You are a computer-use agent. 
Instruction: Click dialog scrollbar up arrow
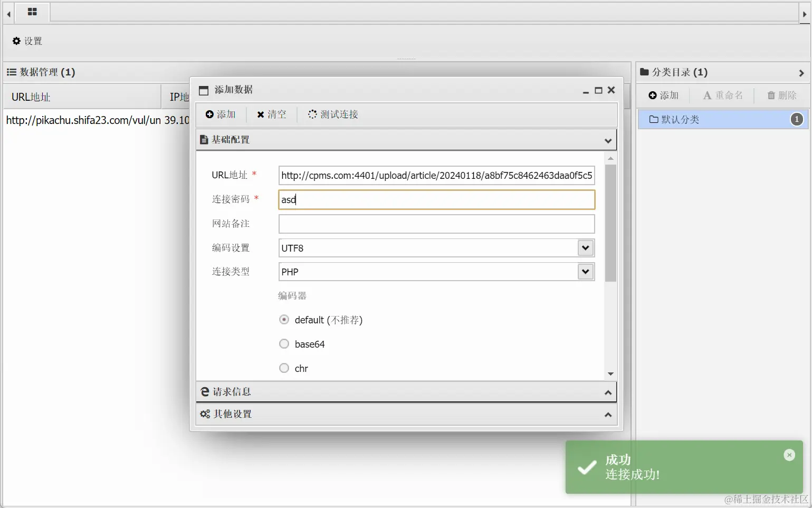610,158
